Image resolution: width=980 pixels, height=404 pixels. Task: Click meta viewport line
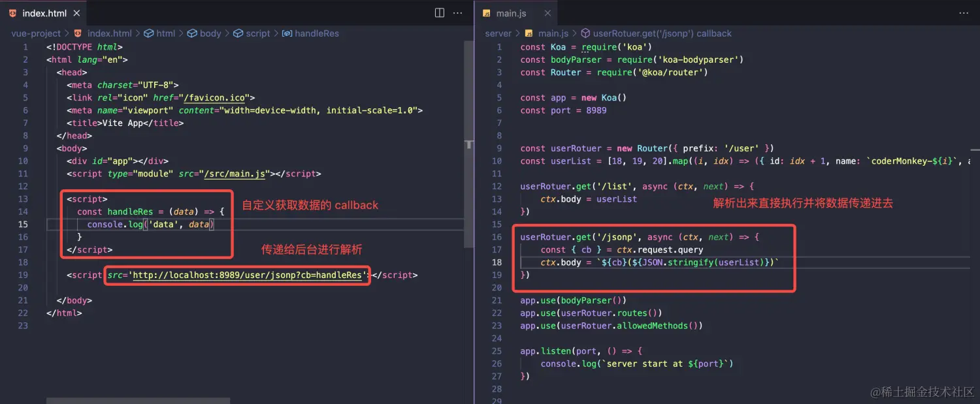click(245, 110)
